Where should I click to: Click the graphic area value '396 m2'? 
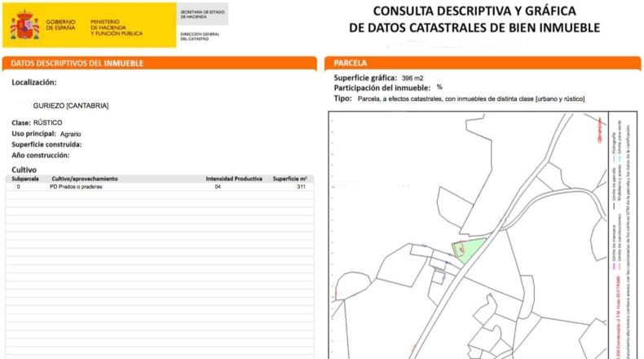point(412,78)
